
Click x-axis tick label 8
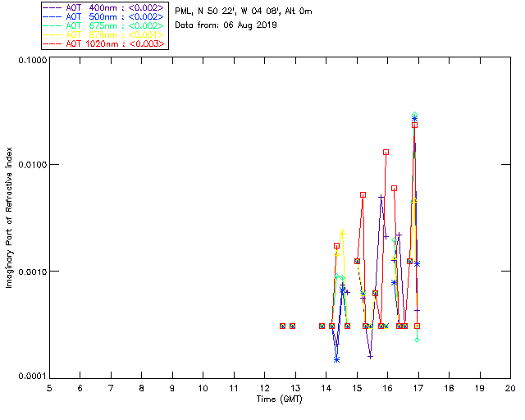[x=142, y=388]
